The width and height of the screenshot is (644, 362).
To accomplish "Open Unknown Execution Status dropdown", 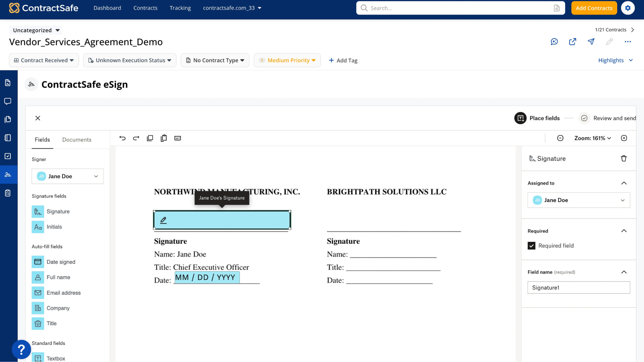I will (130, 60).
